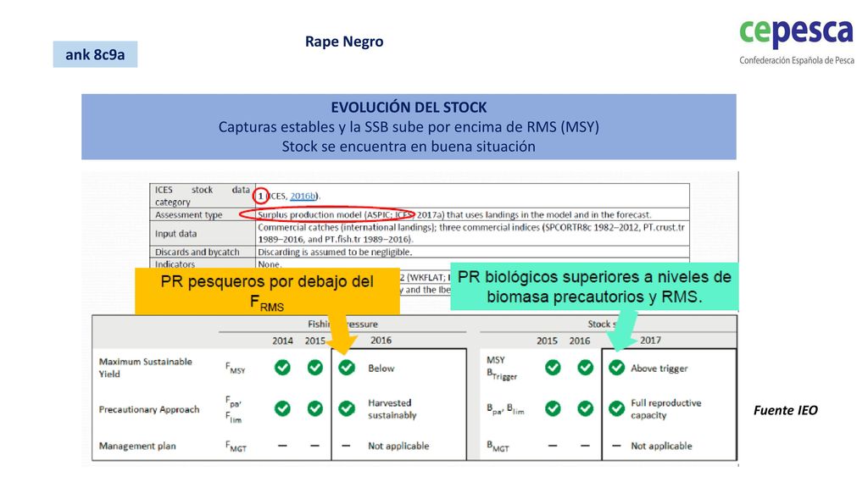Click the 2016 FMSY check next to Below
Screen dimensions: 868x488
347,368
